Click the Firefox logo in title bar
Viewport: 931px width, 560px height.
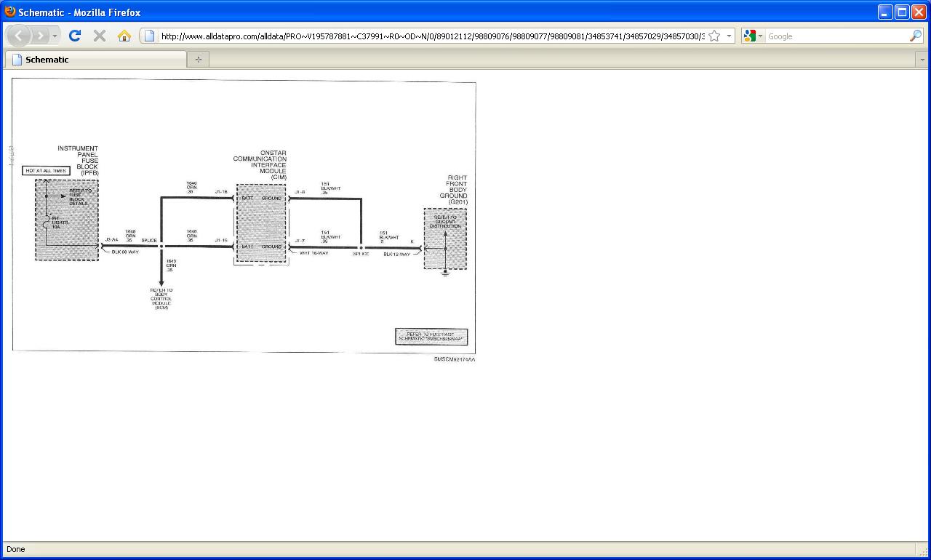pyautogui.click(x=10, y=12)
